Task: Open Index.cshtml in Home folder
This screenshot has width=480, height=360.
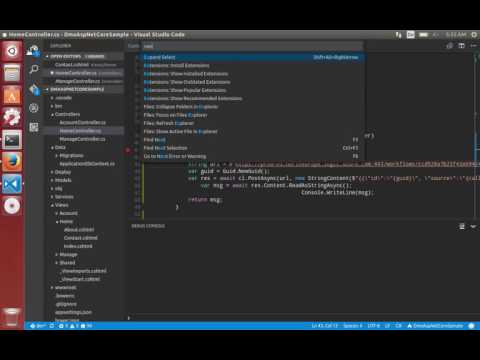Action: point(78,246)
